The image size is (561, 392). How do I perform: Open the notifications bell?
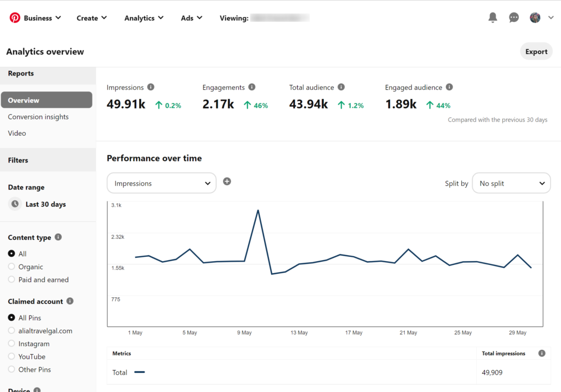[493, 18]
